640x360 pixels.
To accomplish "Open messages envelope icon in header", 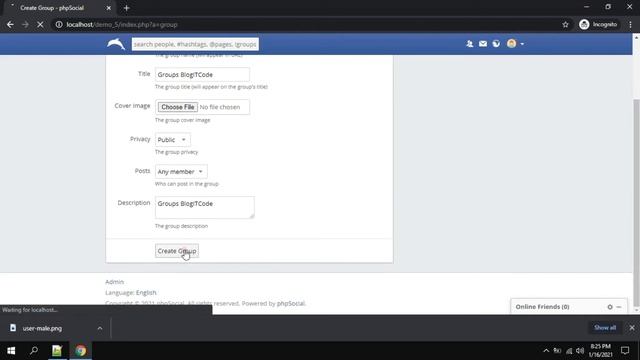I will coord(483,44).
